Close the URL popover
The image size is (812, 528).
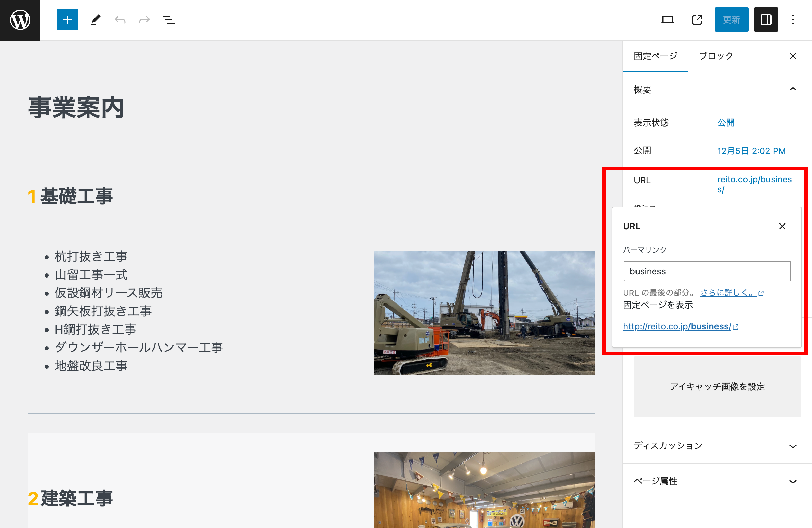click(x=782, y=226)
